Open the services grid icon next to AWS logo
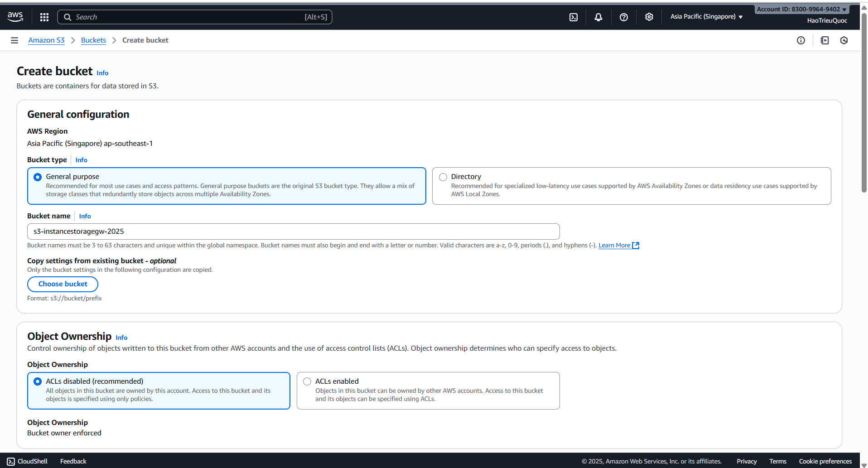868x468 pixels. [44, 17]
